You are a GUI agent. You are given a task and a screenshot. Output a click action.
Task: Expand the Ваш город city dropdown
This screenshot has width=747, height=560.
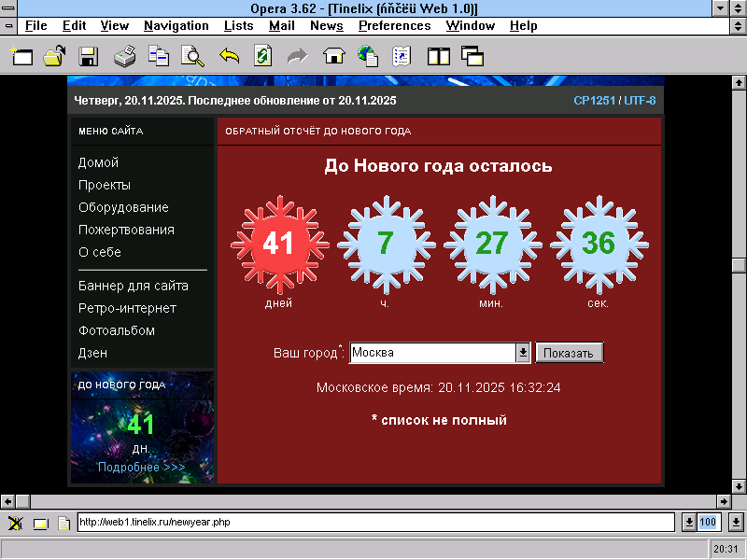click(523, 353)
